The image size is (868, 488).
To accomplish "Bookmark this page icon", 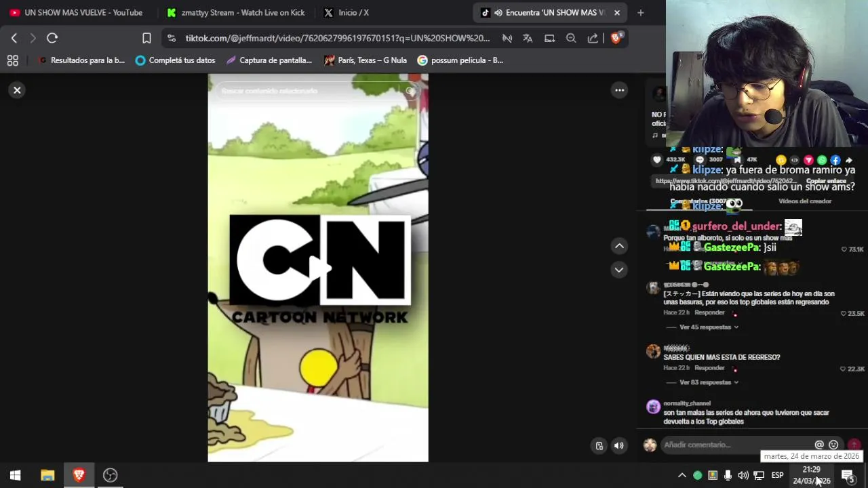I will pyautogui.click(x=146, y=38).
